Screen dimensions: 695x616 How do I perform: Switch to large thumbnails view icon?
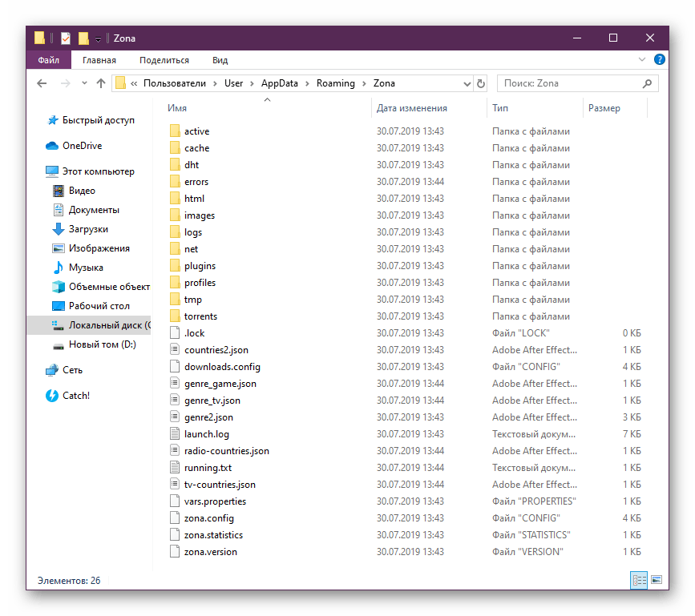[657, 580]
